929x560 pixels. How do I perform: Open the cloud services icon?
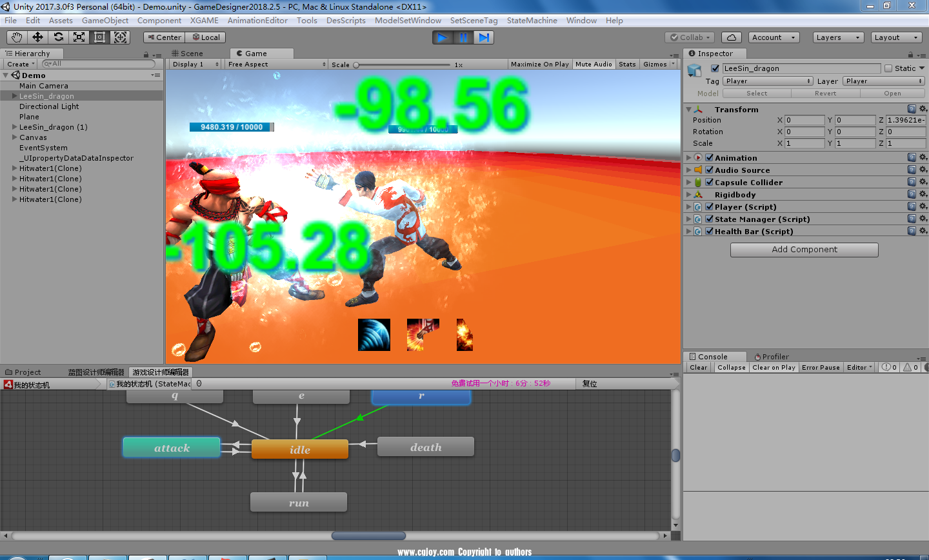point(731,37)
